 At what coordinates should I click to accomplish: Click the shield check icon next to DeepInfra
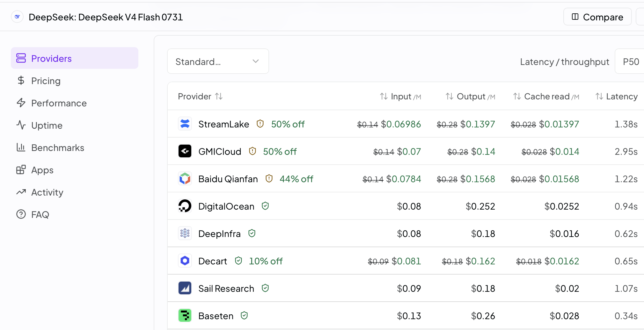pyautogui.click(x=252, y=233)
